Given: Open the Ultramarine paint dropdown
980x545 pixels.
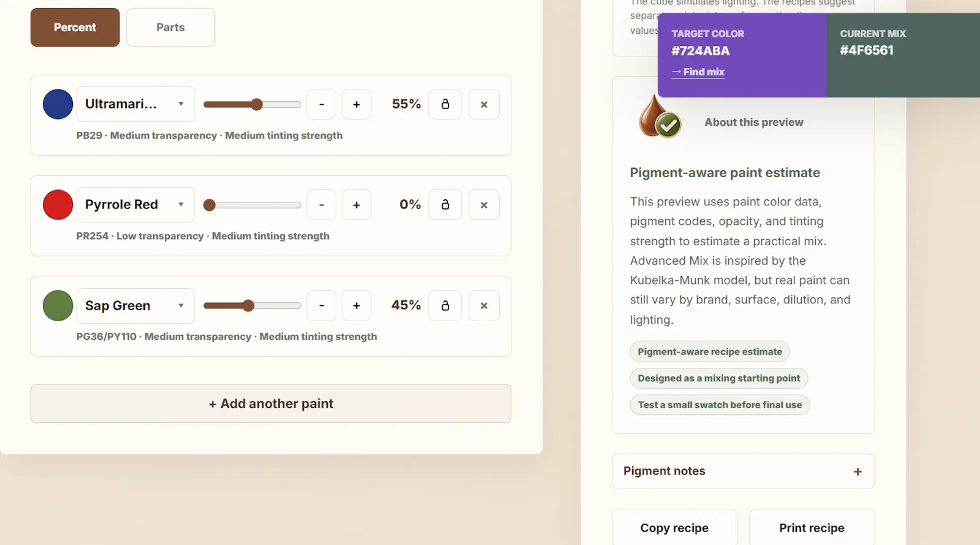Looking at the screenshot, I should click(x=135, y=104).
